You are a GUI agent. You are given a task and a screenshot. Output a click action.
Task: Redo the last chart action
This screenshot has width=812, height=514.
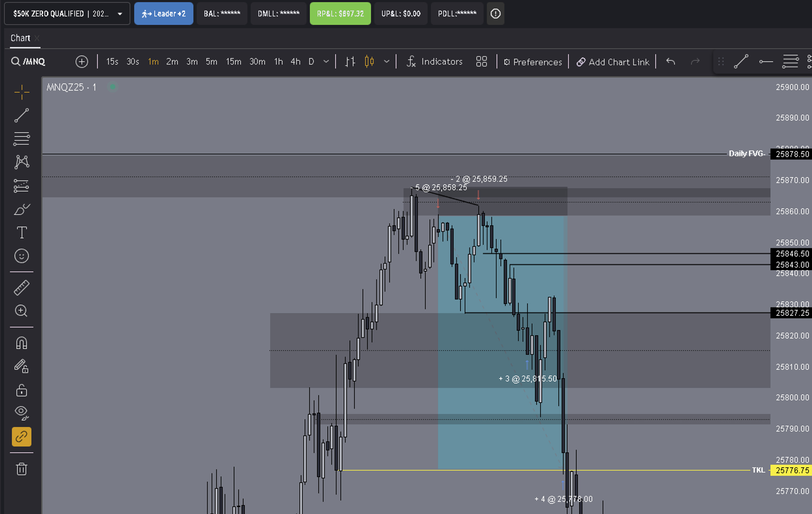tap(695, 62)
